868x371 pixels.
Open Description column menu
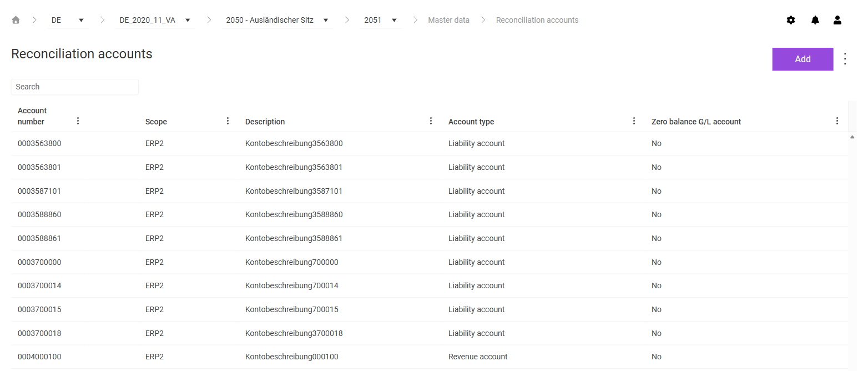(x=431, y=121)
